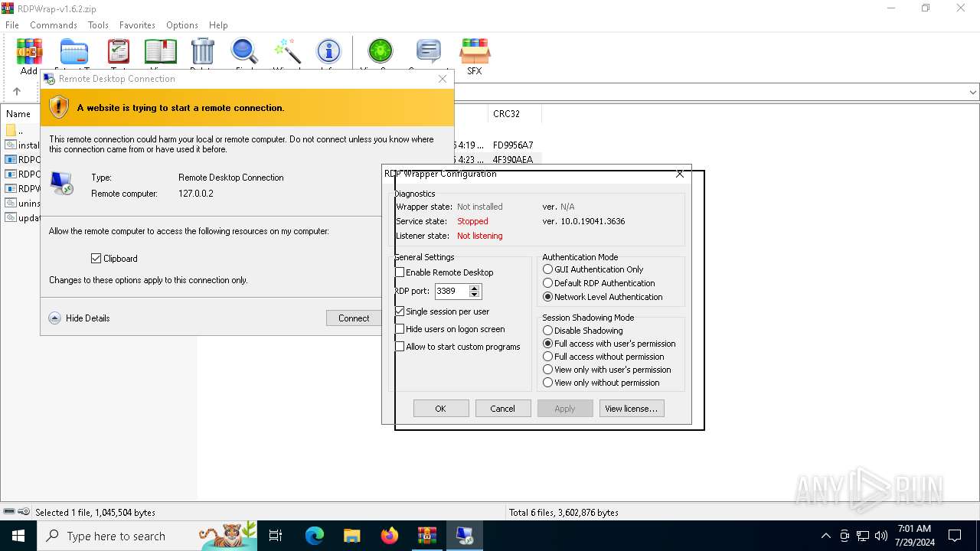Launch Microsoft Edge from the taskbar
This screenshot has height=551, width=980.
315,536
